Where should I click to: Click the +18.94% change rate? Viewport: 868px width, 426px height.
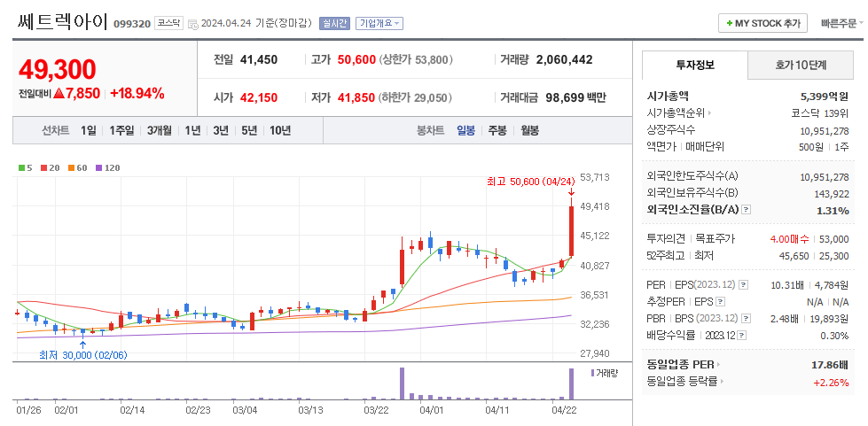pyautogui.click(x=137, y=94)
